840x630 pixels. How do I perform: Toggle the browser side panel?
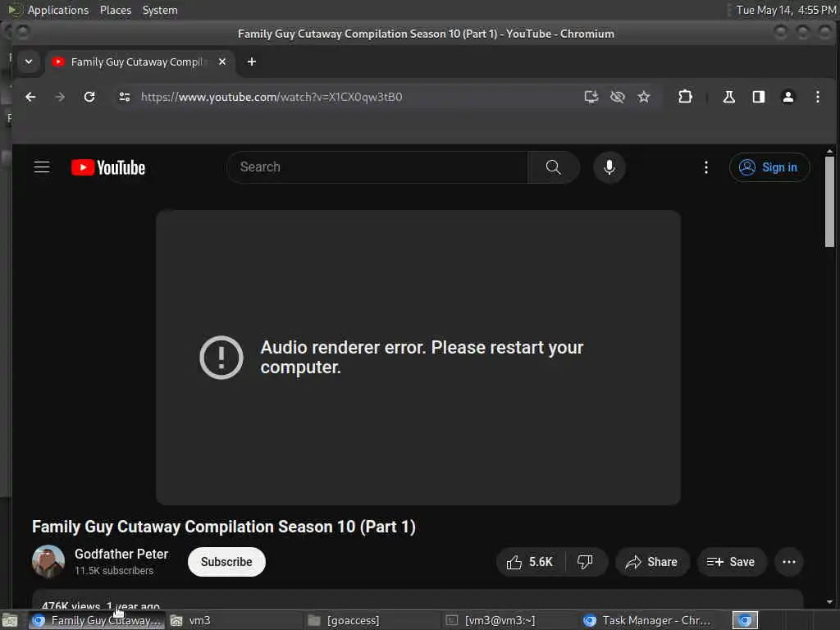click(758, 97)
